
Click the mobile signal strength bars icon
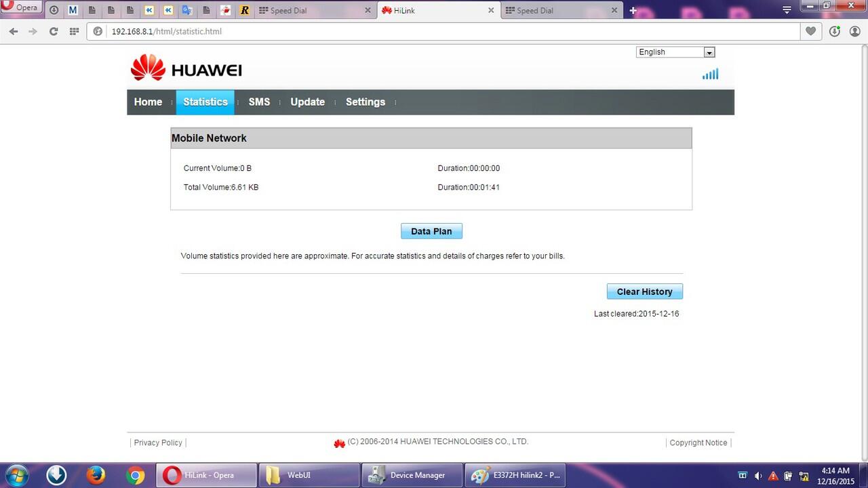pyautogui.click(x=710, y=74)
